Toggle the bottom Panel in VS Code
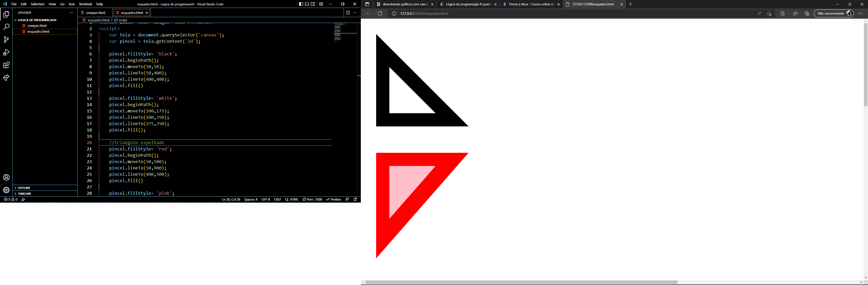The height and width of the screenshot is (285, 868). [307, 4]
